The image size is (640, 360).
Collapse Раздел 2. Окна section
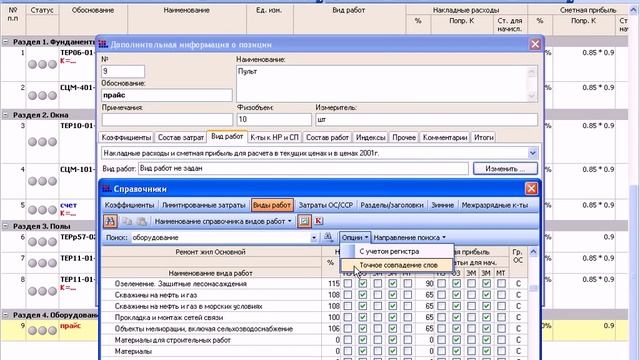coord(6,115)
